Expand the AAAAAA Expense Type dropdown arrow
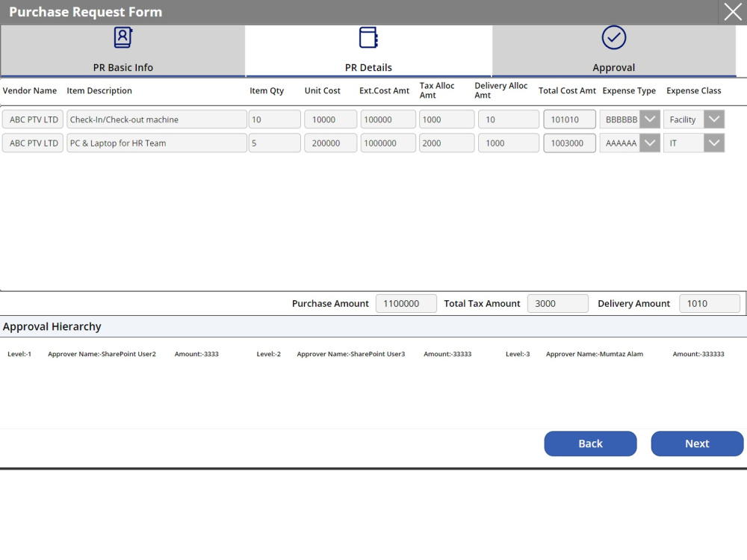This screenshot has height=560, width=747. point(650,143)
